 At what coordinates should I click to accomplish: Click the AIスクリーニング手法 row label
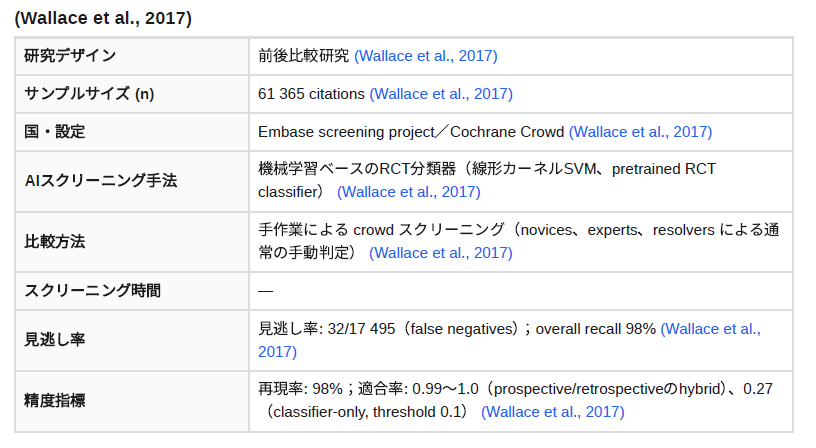tap(101, 181)
